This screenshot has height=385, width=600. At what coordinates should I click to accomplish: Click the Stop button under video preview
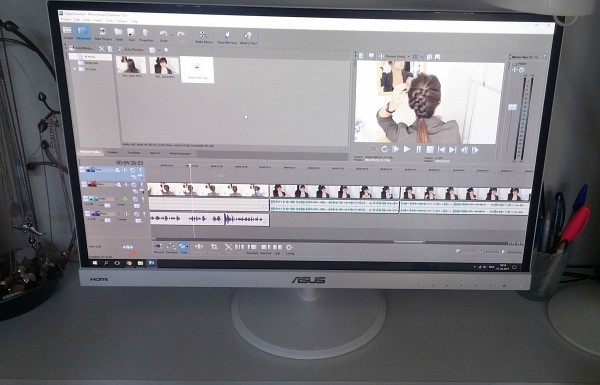(430, 149)
